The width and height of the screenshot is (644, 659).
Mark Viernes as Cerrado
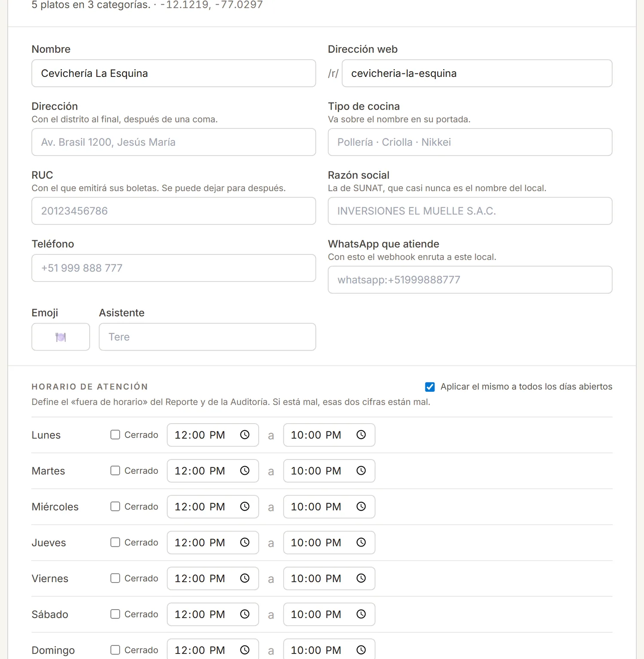[x=115, y=578]
